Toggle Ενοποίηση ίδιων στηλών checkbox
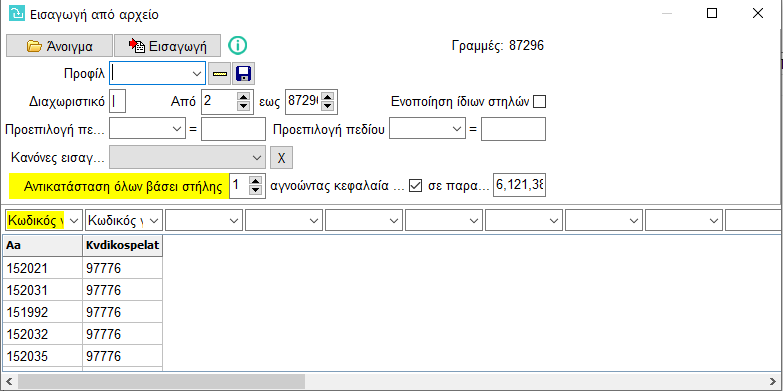The height and width of the screenshot is (391, 783). [x=539, y=102]
